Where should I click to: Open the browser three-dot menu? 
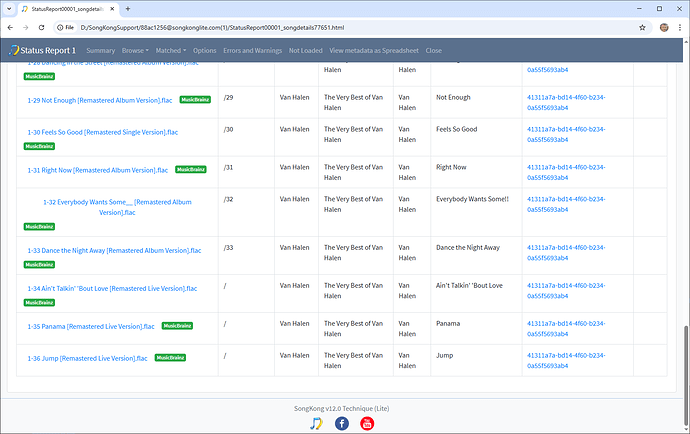[x=677, y=27]
